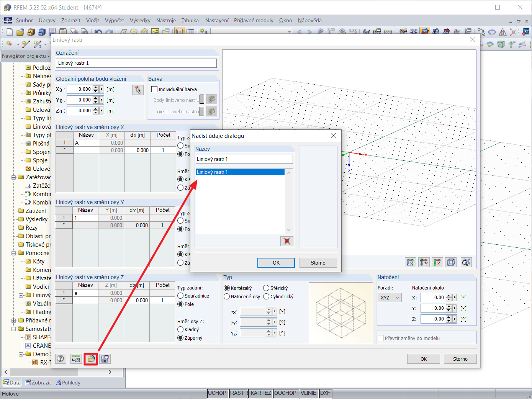Choose Pole input type for Z axis
Viewport: 532px width, 399px height.
[x=180, y=304]
